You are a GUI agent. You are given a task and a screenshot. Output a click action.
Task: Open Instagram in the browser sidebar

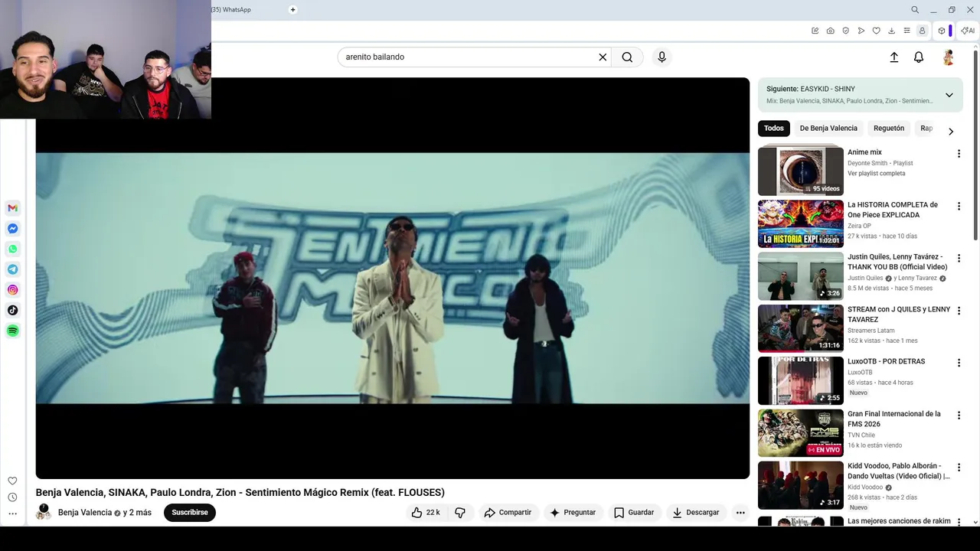tap(12, 290)
